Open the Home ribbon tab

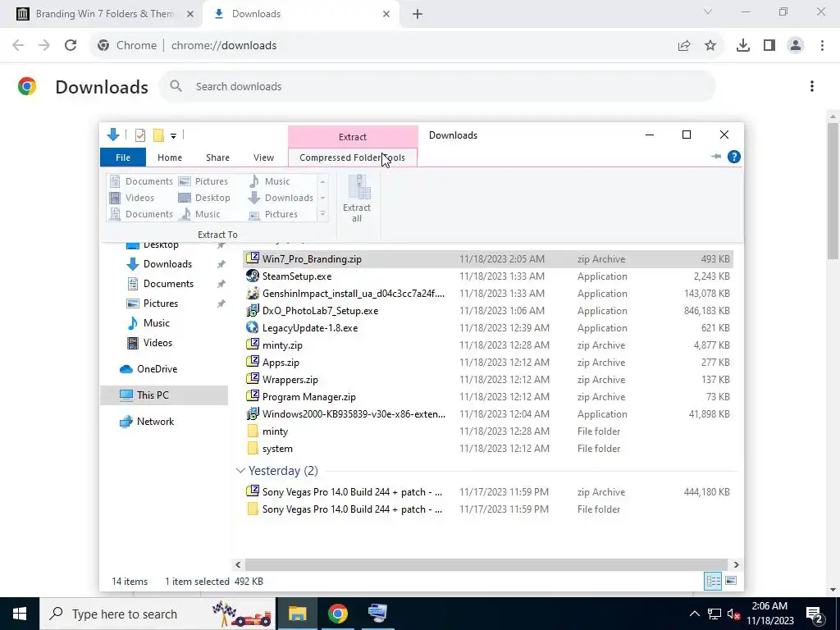click(170, 157)
